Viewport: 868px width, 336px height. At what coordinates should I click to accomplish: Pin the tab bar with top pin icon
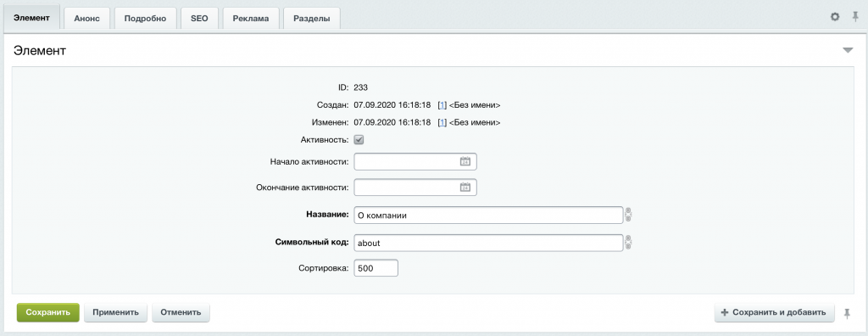click(855, 17)
